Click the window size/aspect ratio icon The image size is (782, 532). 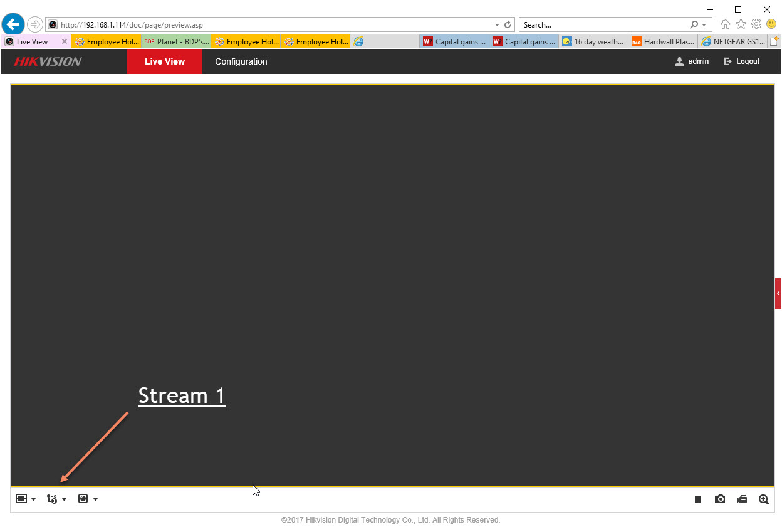click(x=21, y=499)
